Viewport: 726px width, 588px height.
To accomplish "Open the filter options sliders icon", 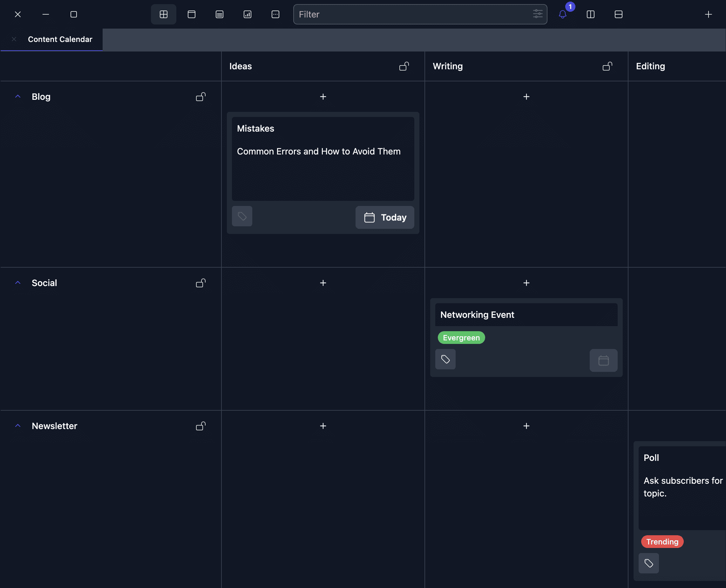I will (537, 14).
